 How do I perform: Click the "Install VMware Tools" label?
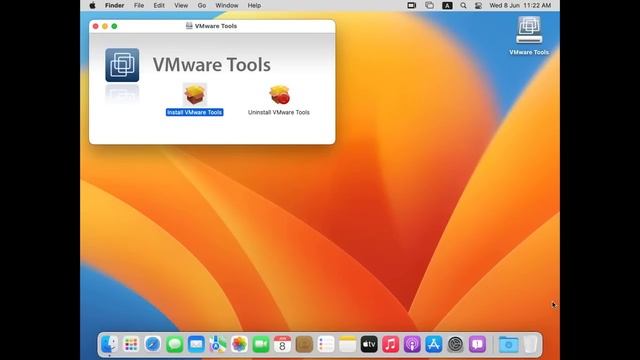pos(195,112)
